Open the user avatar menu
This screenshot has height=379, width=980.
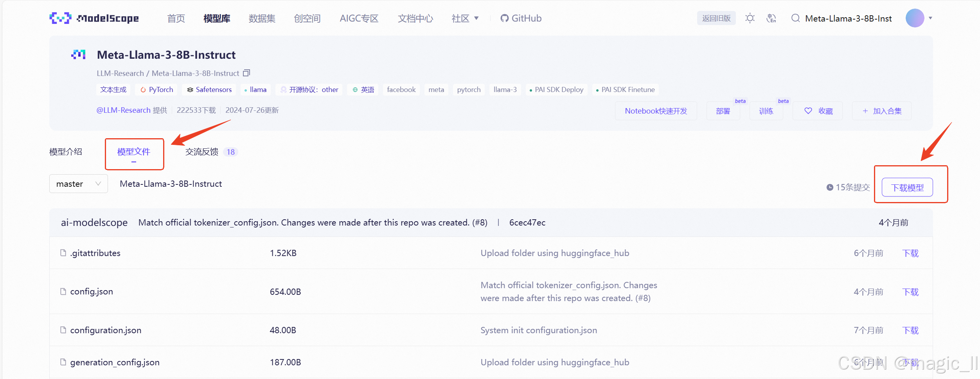[915, 18]
